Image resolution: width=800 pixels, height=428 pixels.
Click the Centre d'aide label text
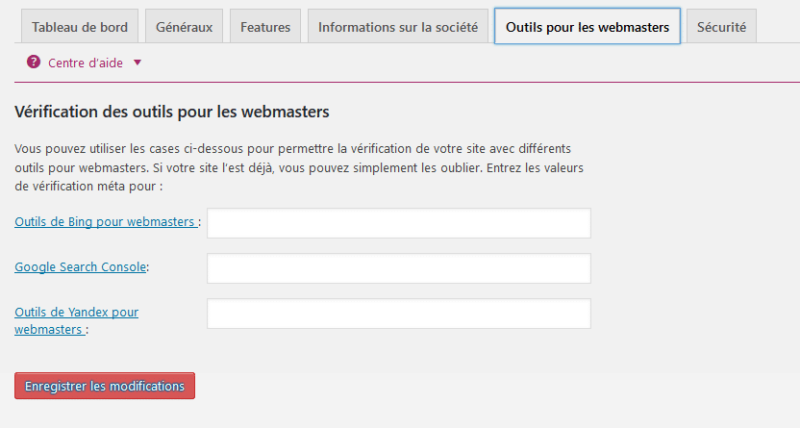click(x=85, y=62)
